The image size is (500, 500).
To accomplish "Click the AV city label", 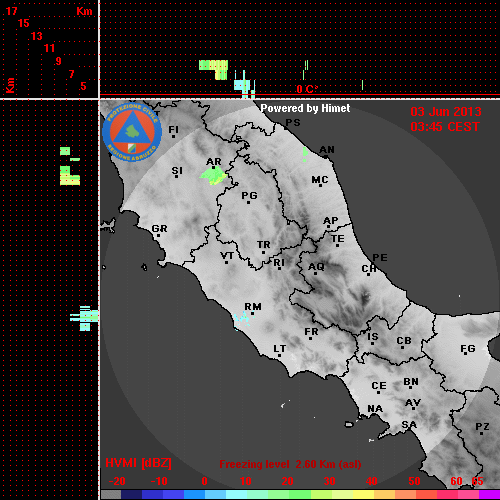I will (413, 403).
